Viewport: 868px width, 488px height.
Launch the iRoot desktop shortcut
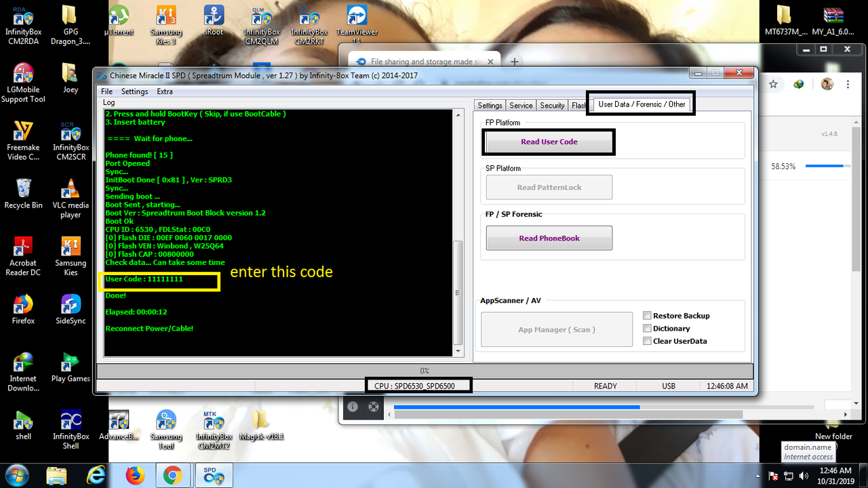(214, 20)
